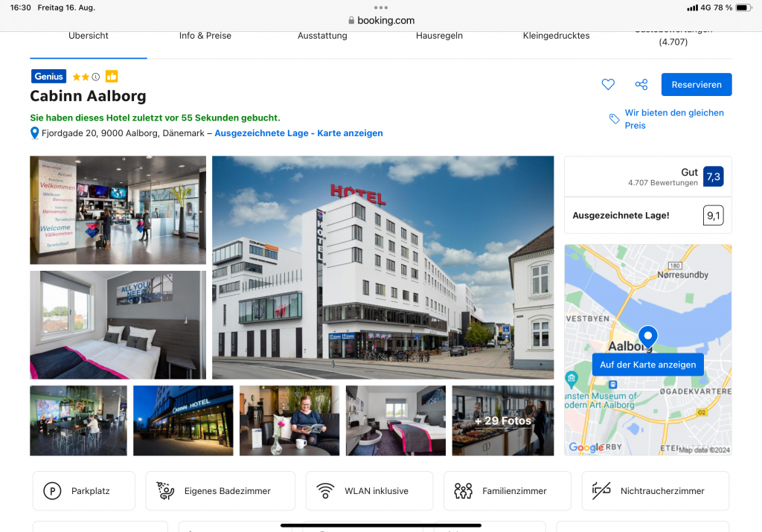Click the three-dot multitasking indicator

click(x=381, y=7)
